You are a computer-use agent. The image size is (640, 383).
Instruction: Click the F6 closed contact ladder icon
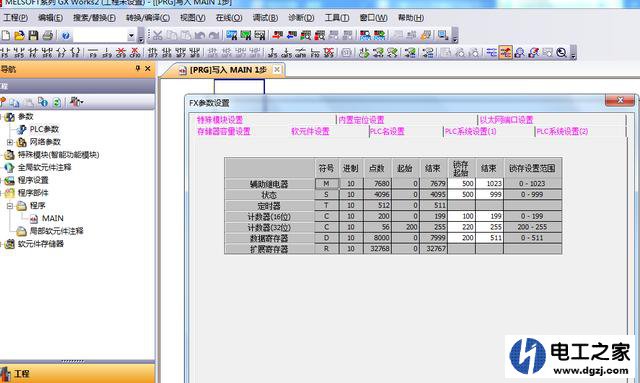[x=33, y=53]
